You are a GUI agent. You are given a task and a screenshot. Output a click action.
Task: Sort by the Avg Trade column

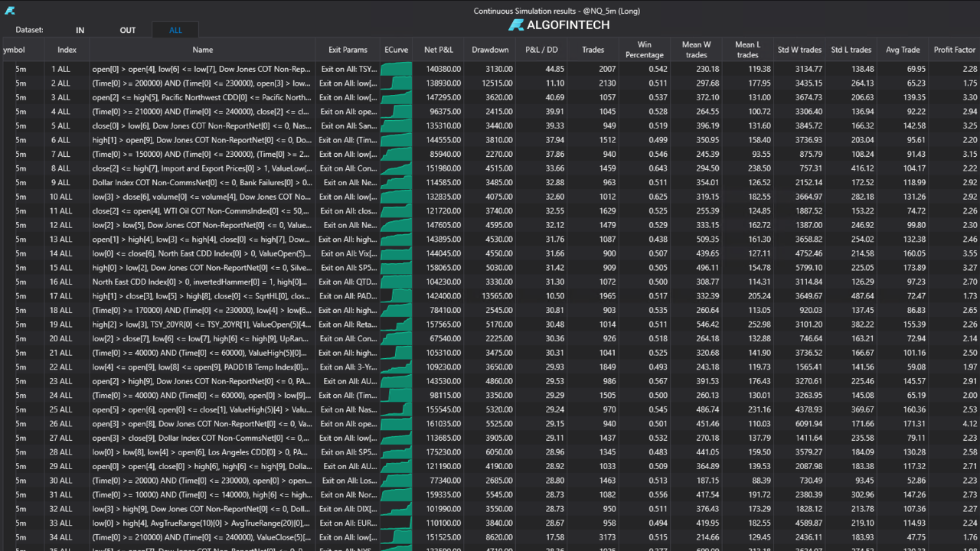point(903,49)
